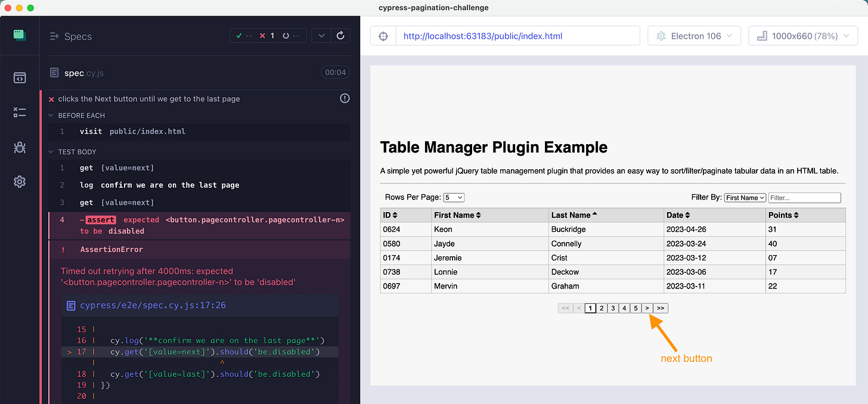The width and height of the screenshot is (868, 404).
Task: Click the cell with ID 0624
Action: pos(405,229)
